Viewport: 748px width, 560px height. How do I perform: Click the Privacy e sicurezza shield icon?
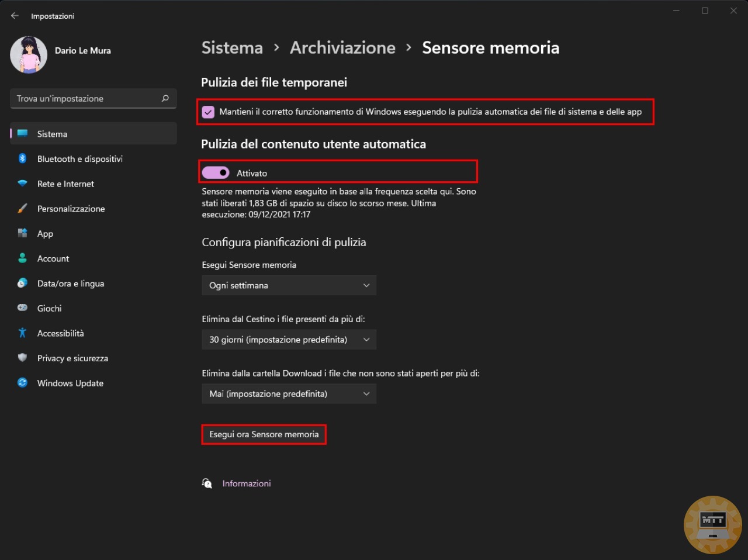(22, 358)
